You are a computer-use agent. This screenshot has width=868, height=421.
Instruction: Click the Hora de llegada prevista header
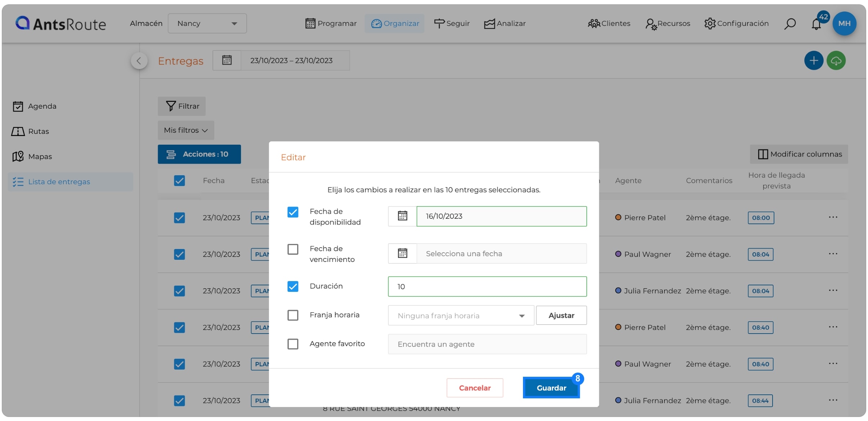click(x=777, y=181)
